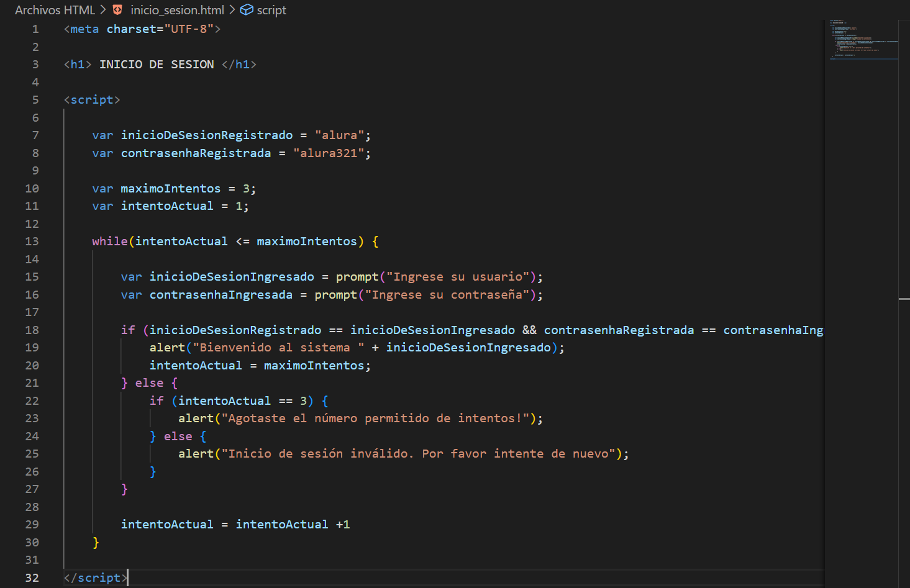This screenshot has height=588, width=910.
Task: Click the 'prompt' call on line 15
Action: tap(357, 277)
